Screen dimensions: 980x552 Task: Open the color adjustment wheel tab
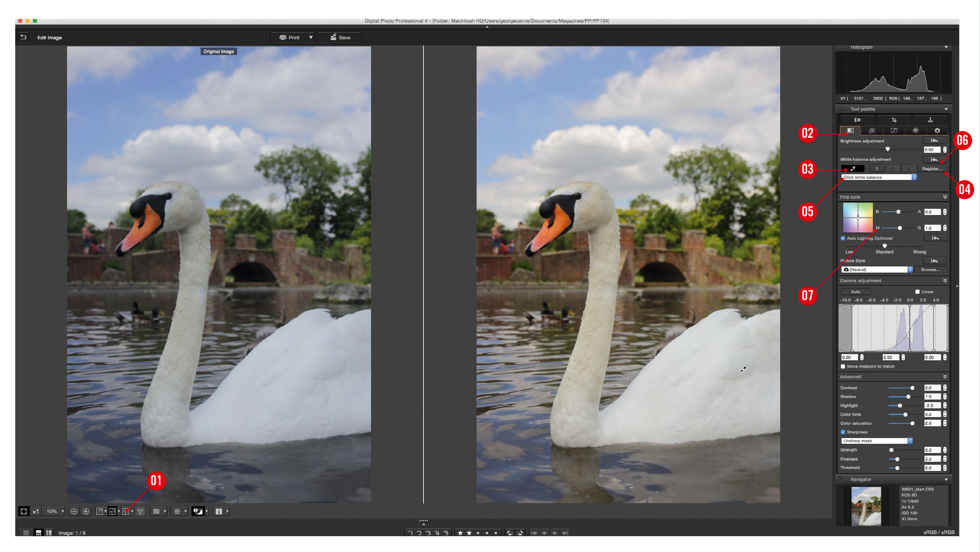(916, 130)
